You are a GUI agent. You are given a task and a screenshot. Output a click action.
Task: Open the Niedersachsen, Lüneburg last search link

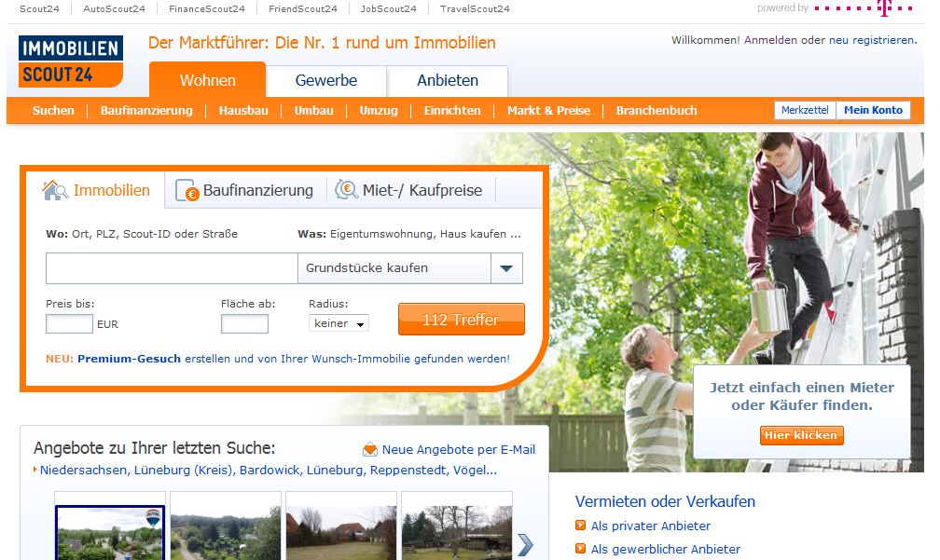[x=268, y=471]
